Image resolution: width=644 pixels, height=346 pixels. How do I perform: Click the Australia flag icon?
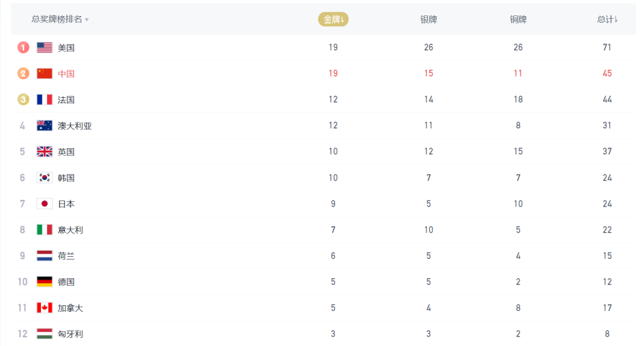pos(44,125)
